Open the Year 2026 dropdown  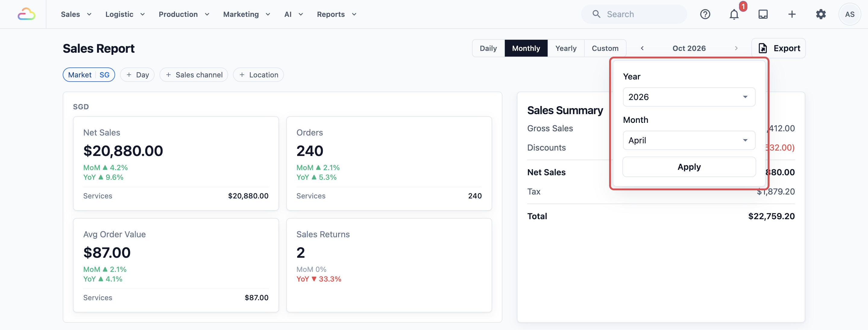click(689, 97)
